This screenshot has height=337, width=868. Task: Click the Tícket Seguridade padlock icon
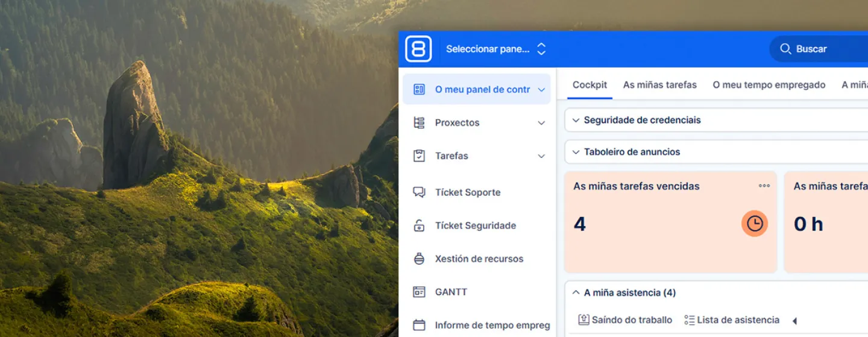coord(419,225)
